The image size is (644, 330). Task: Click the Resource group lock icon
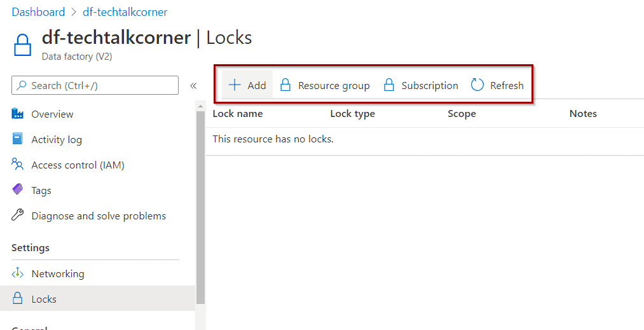(x=285, y=85)
